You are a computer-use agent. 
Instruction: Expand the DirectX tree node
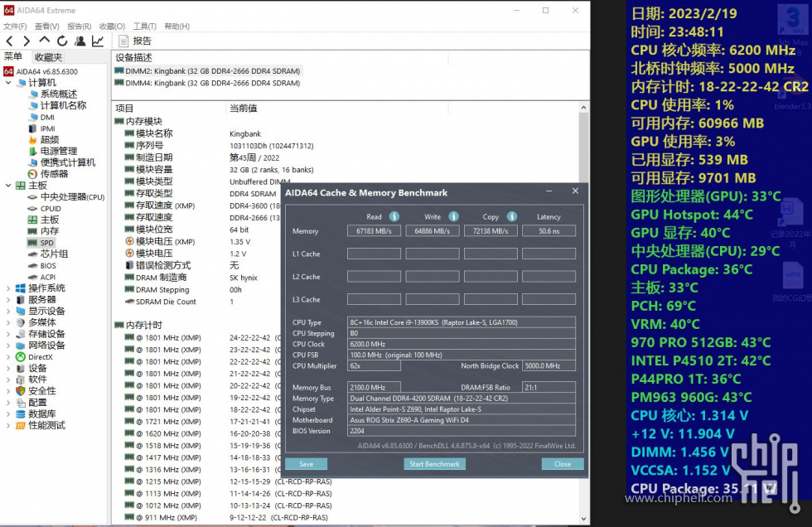tap(8, 356)
